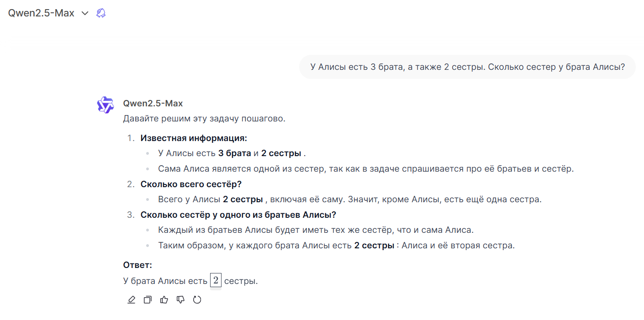This screenshot has height=320, width=644.
Task: Copy the response using the copy icon
Action: (x=148, y=299)
